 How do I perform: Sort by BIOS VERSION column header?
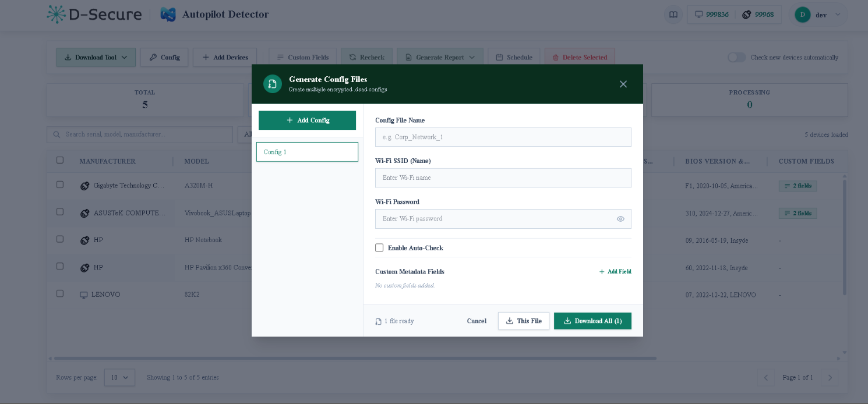coord(718,161)
